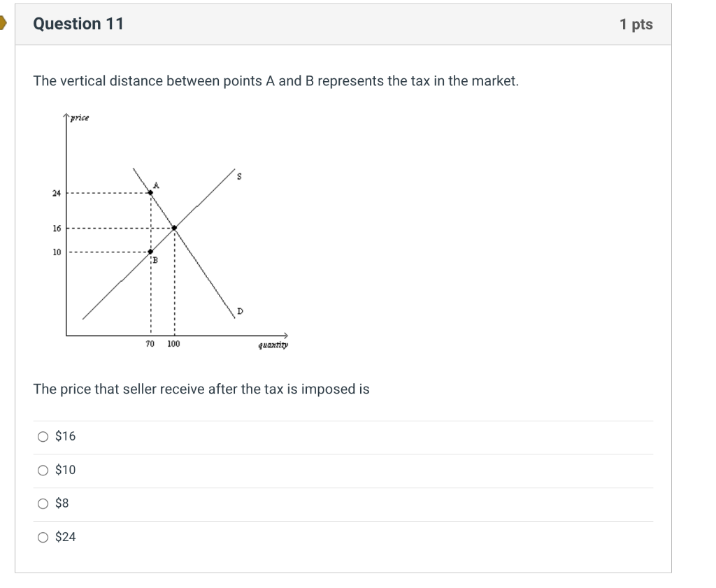Select the $24 answer radio button
The height and width of the screenshot is (588, 716).
(44, 538)
